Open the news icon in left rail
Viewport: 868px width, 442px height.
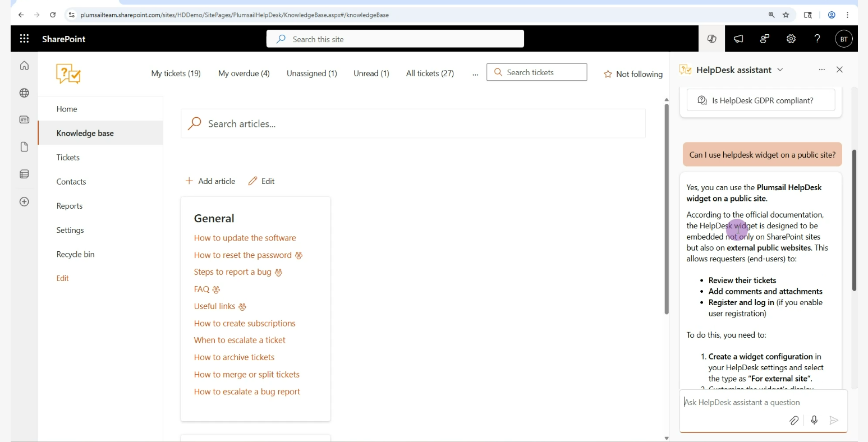click(24, 119)
